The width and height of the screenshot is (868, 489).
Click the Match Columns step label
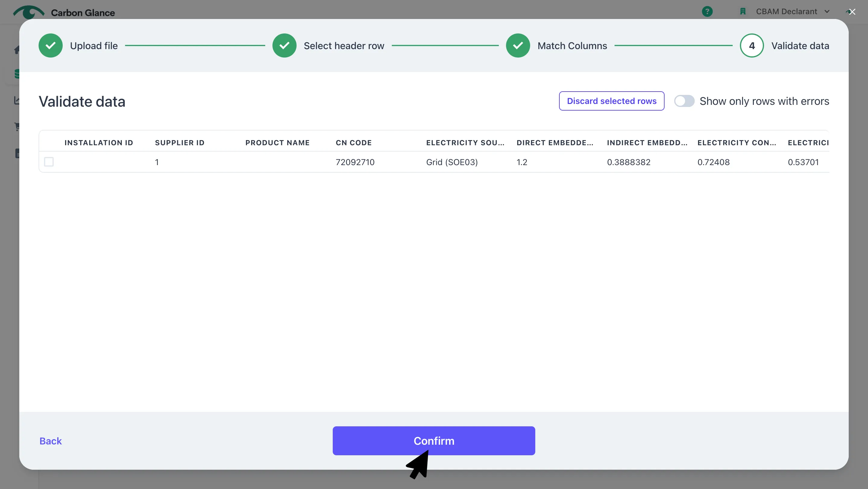click(572, 46)
